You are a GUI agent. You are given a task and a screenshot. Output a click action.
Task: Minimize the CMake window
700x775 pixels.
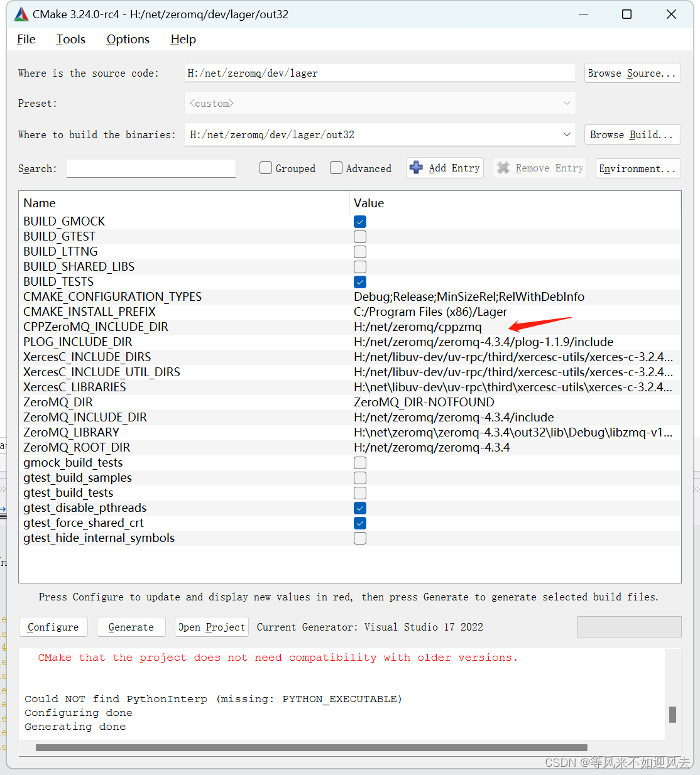[582, 14]
